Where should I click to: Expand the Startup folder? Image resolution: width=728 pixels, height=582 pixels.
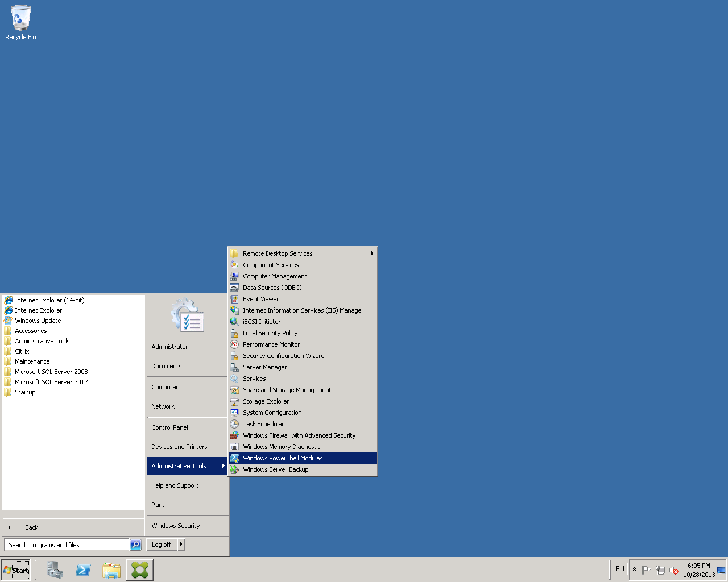[x=25, y=392]
